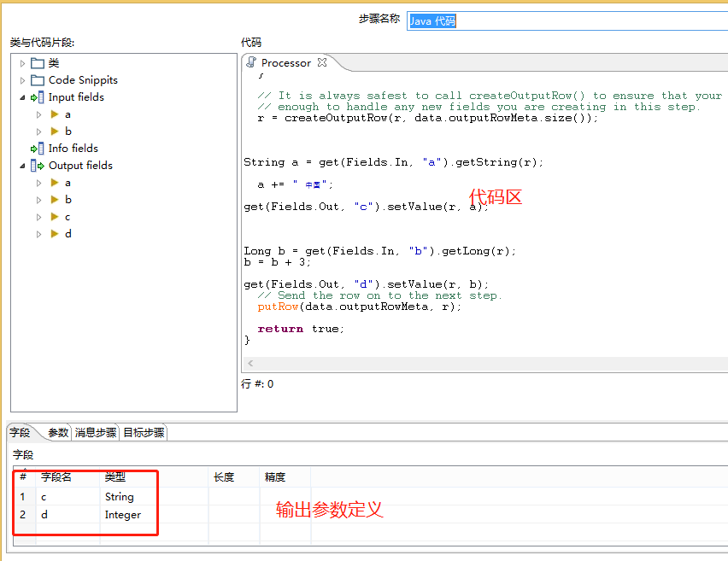Screen dimensions: 728x561
Task: Switch to the 参数 tab
Action: [58, 433]
